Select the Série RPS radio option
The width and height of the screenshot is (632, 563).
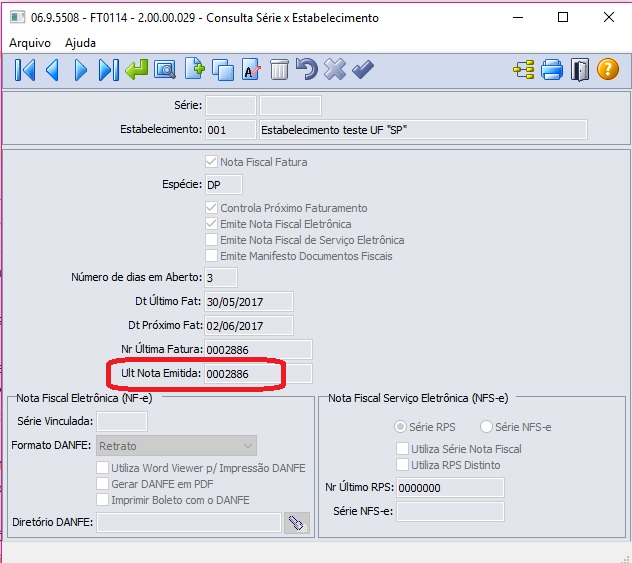(400, 426)
